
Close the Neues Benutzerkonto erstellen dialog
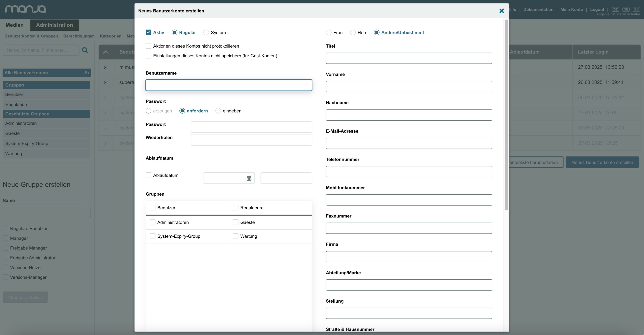click(x=502, y=11)
